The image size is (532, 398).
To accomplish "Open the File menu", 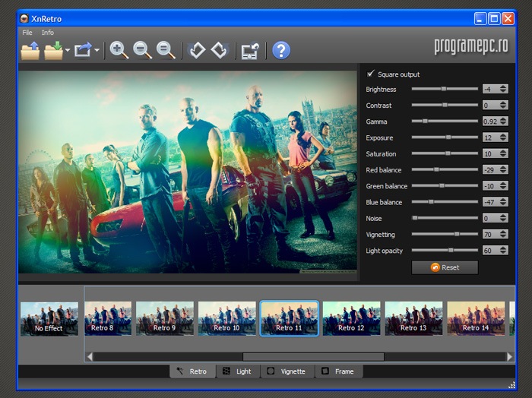I will pos(27,33).
